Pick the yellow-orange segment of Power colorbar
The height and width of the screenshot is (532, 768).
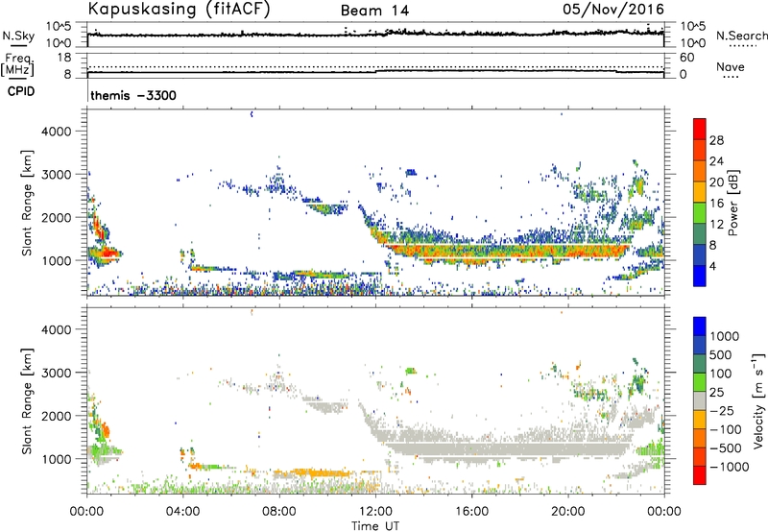click(x=700, y=192)
